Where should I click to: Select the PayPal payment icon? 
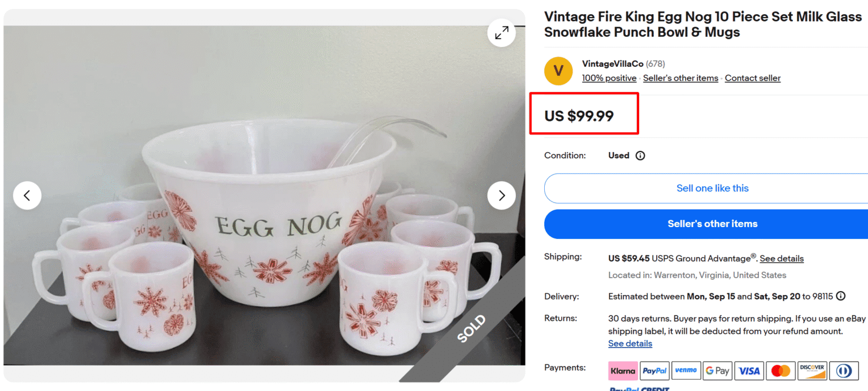click(654, 371)
